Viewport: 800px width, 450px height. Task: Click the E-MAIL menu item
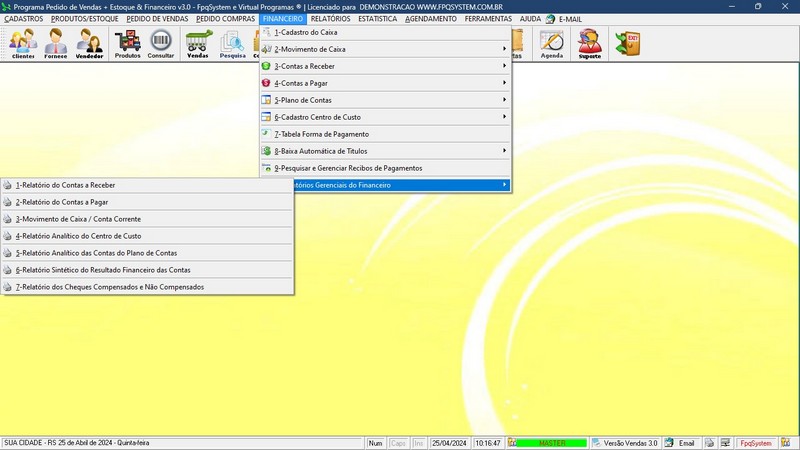pos(570,19)
